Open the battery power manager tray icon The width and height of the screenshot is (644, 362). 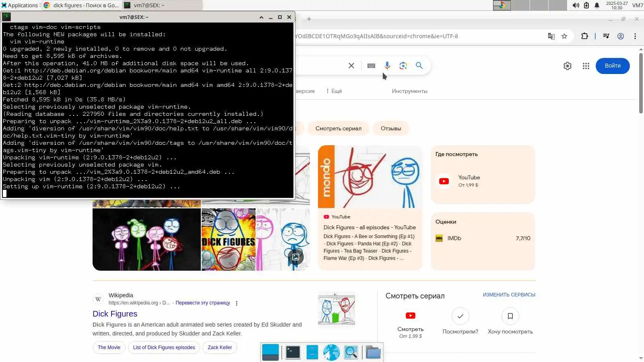pos(586,5)
